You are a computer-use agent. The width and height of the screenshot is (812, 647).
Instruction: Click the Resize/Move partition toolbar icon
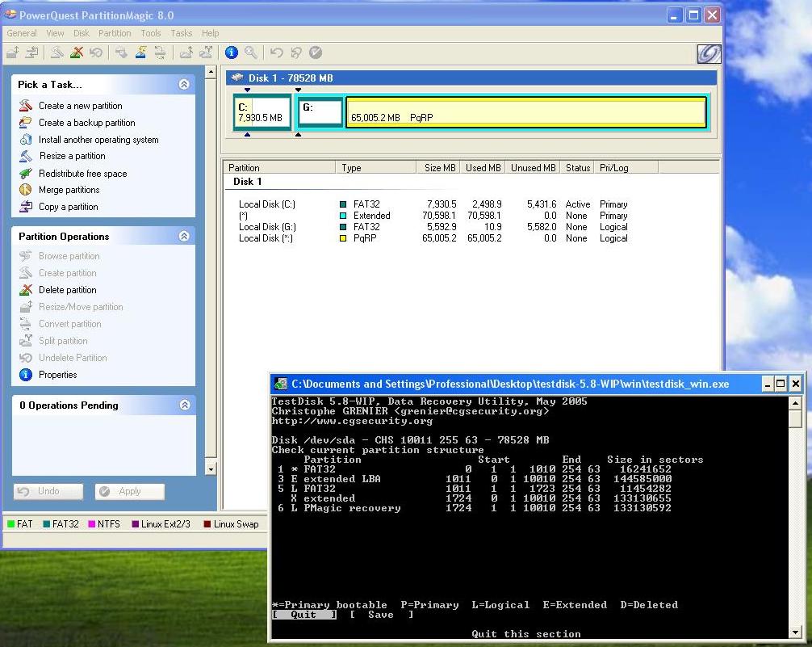pos(13,53)
